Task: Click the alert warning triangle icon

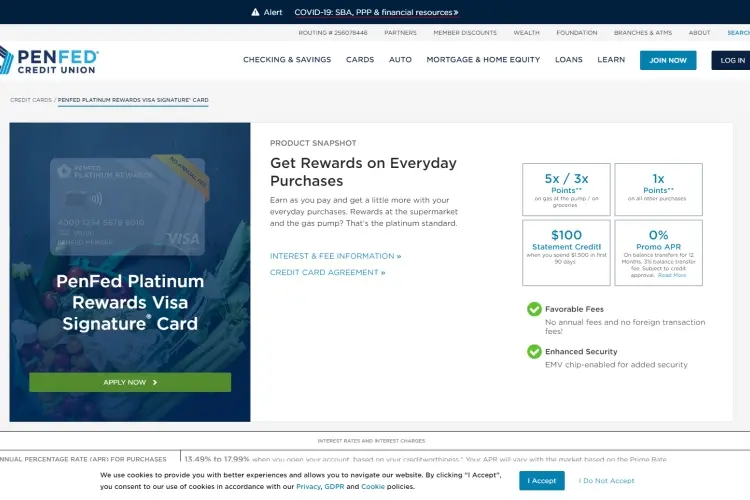Action: click(255, 12)
